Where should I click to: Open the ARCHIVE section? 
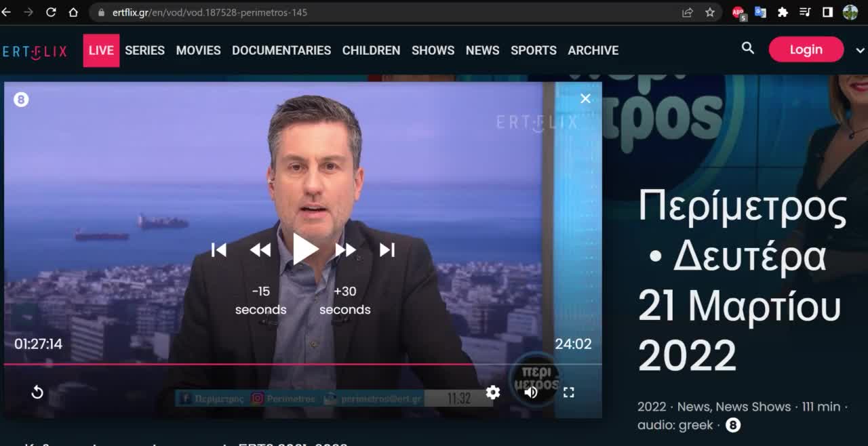click(x=593, y=50)
